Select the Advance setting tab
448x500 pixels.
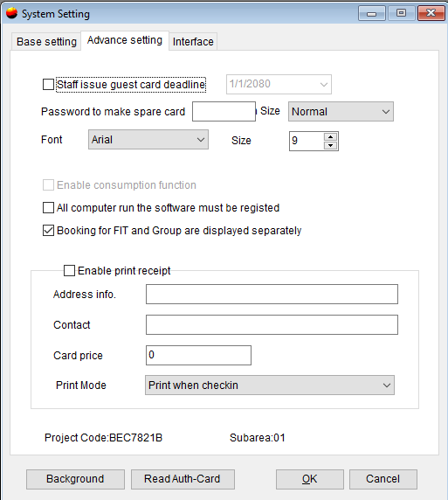point(125,40)
